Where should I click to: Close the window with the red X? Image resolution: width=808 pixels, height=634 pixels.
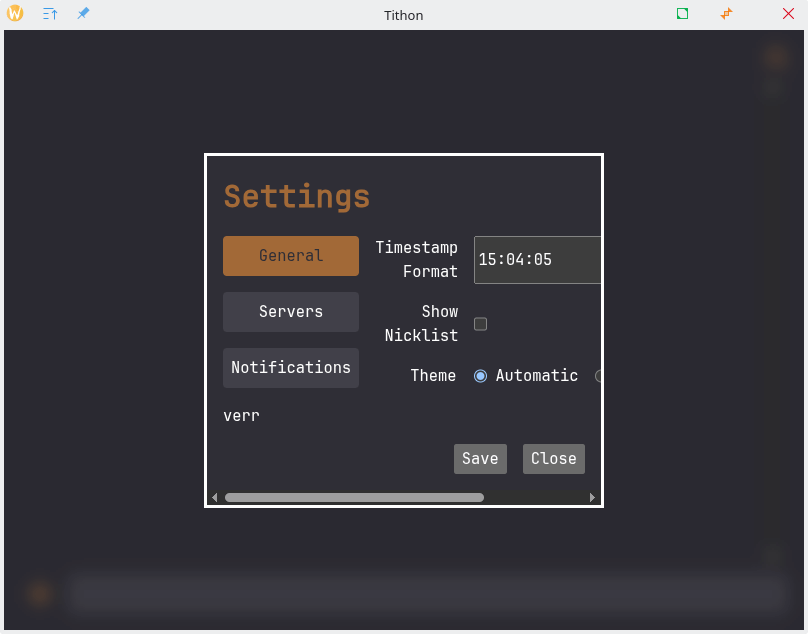tap(788, 14)
